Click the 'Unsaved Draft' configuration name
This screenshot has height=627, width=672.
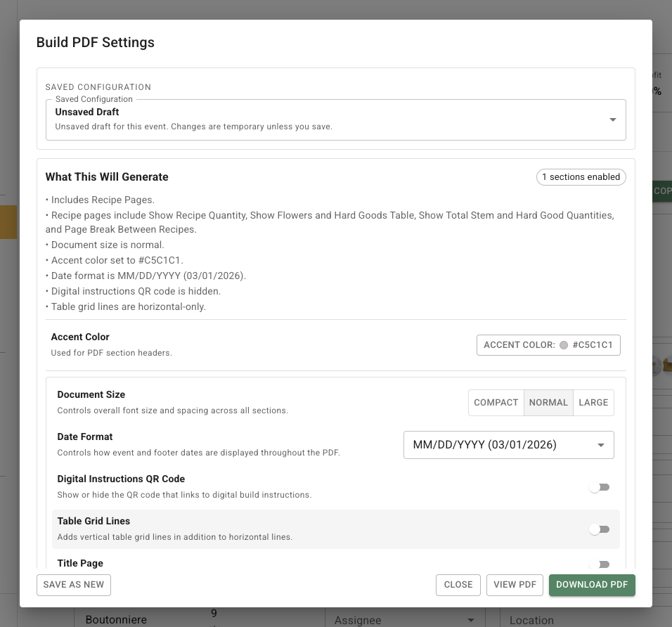pyautogui.click(x=87, y=112)
